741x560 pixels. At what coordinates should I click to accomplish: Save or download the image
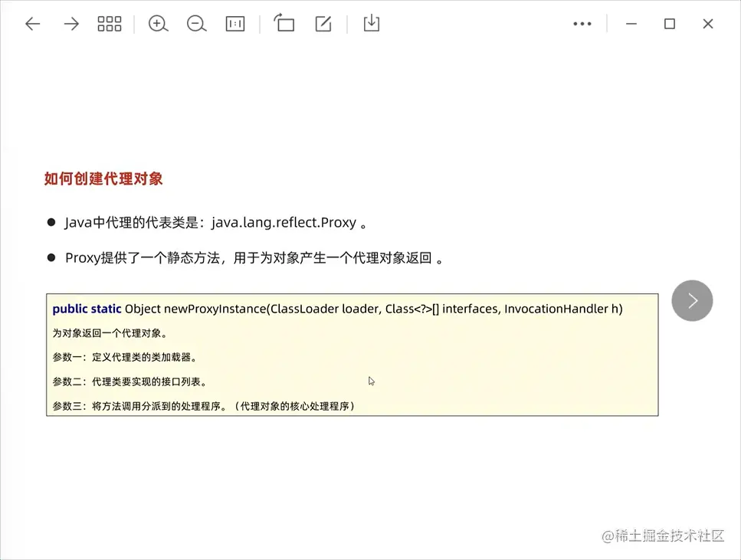(372, 23)
